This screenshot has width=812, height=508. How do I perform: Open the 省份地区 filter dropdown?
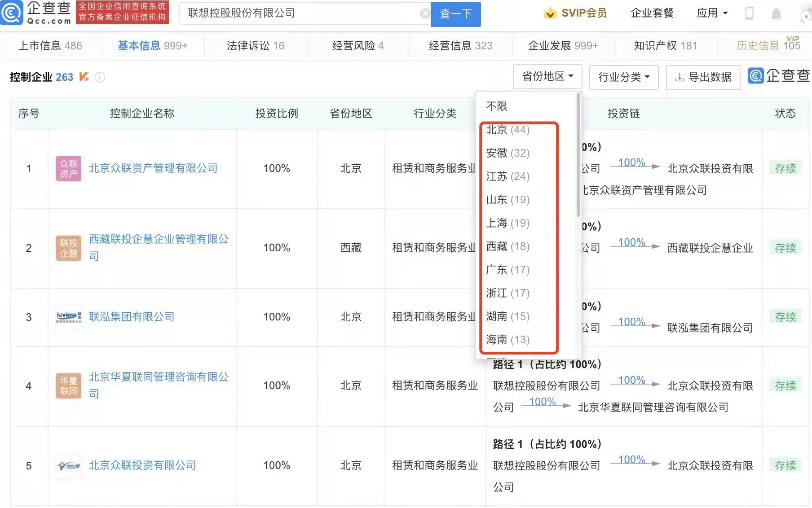point(547,77)
